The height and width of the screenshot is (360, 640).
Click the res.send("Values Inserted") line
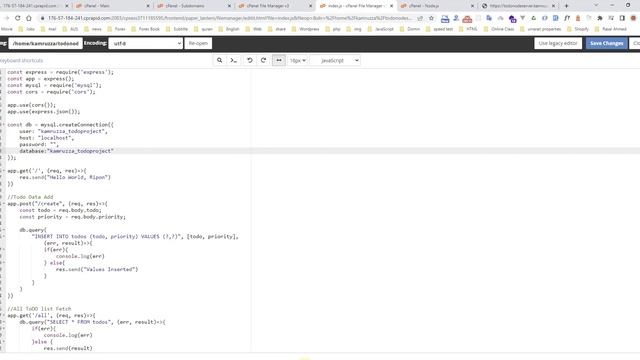click(x=97, y=269)
